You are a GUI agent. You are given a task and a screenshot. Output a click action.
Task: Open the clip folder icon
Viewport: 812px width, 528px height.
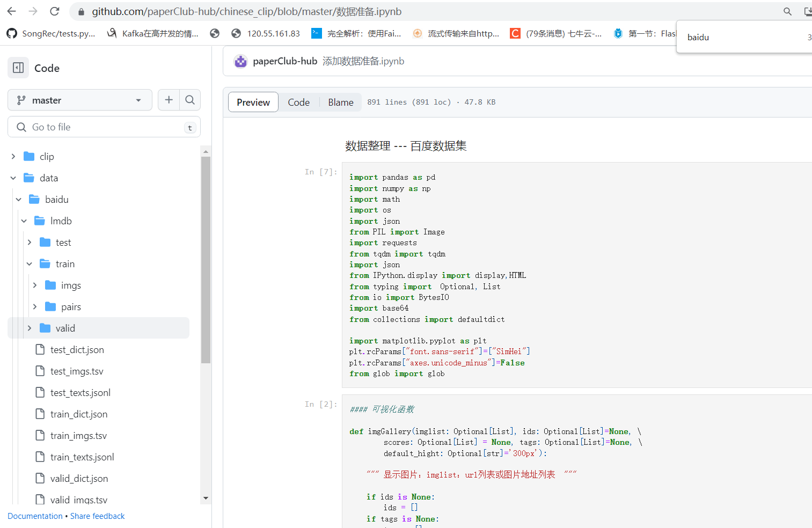pyautogui.click(x=29, y=156)
